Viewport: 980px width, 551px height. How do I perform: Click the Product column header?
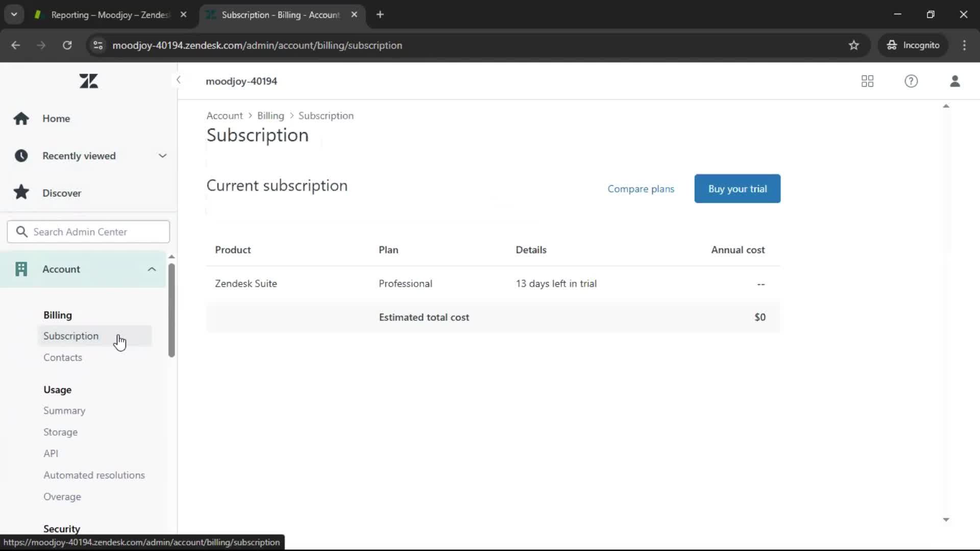[233, 250]
